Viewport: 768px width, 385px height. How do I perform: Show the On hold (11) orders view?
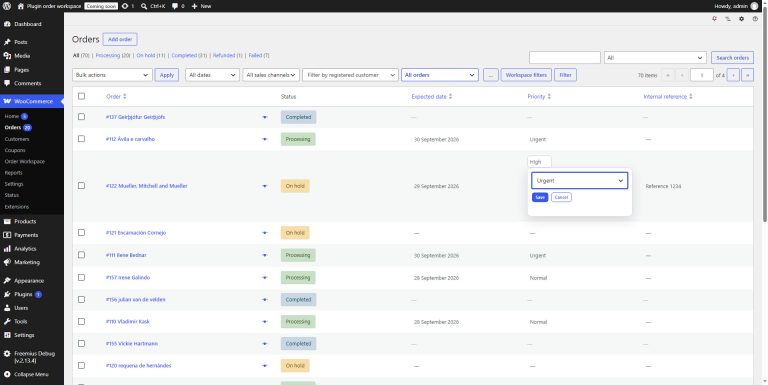coord(151,55)
